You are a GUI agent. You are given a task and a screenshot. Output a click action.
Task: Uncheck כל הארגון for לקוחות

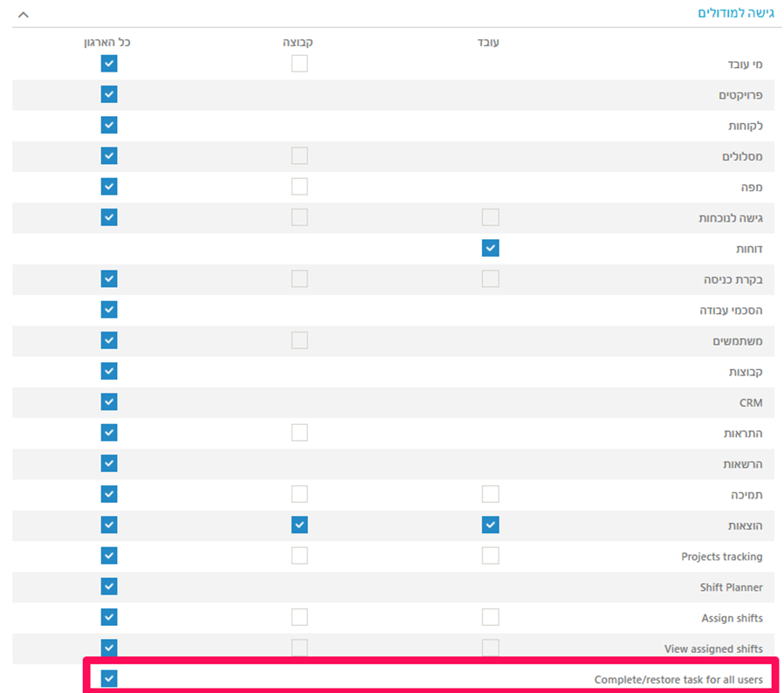tap(109, 125)
